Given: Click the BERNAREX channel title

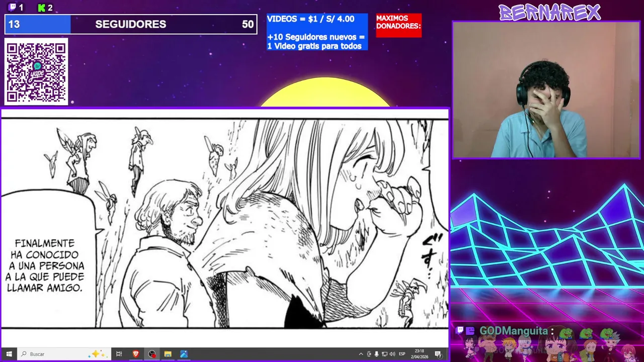Looking at the screenshot, I should point(549,12).
